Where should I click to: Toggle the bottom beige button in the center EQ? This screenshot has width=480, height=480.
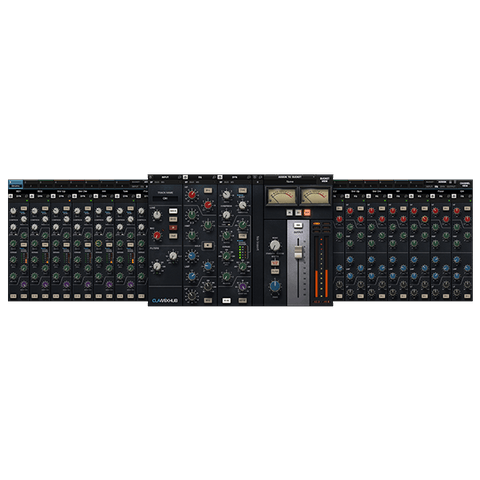pyautogui.click(x=208, y=300)
